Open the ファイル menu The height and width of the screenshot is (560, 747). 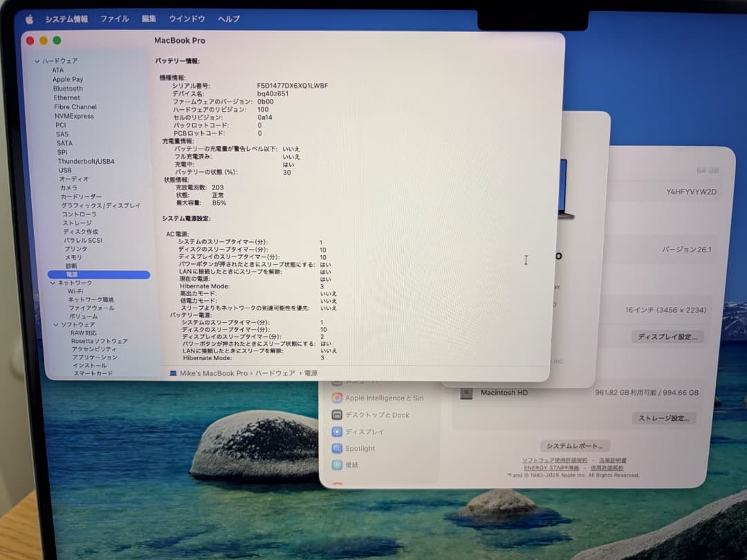(114, 19)
